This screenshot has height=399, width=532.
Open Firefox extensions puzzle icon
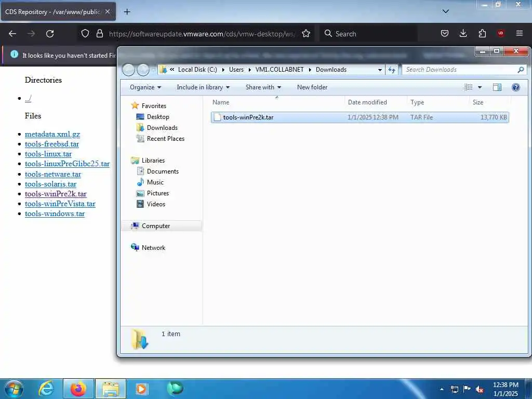tap(482, 33)
